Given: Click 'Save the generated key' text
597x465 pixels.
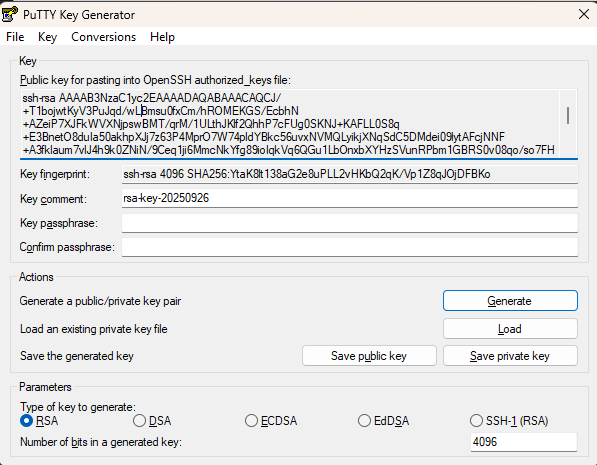Looking at the screenshot, I should [x=77, y=356].
